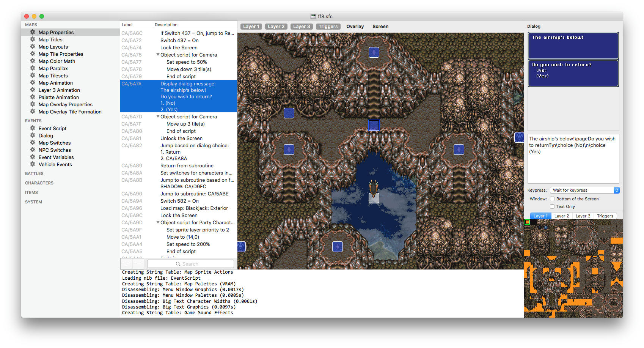Select the airship sprite over the water

(x=374, y=189)
